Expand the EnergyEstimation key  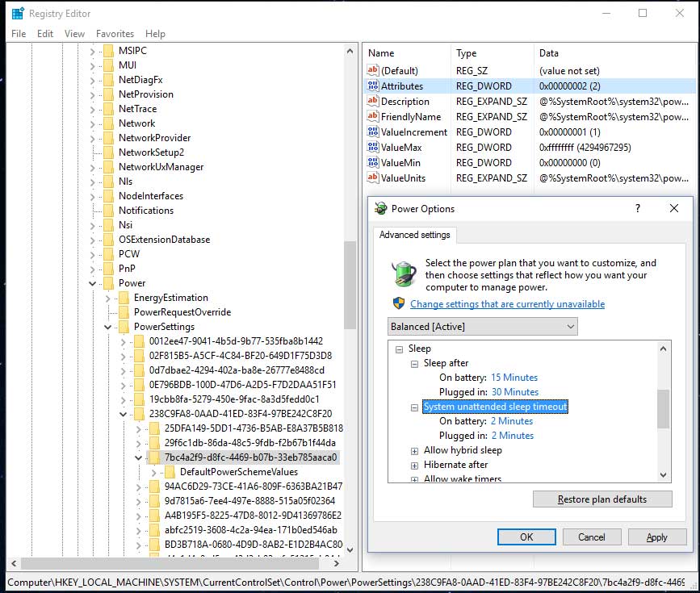pyautogui.click(x=107, y=298)
